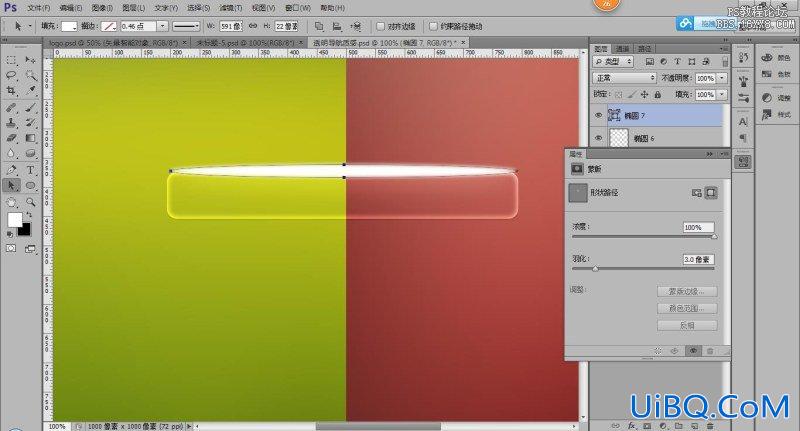Toggle lock position for layer
This screenshot has height=431, width=800.
point(644,94)
